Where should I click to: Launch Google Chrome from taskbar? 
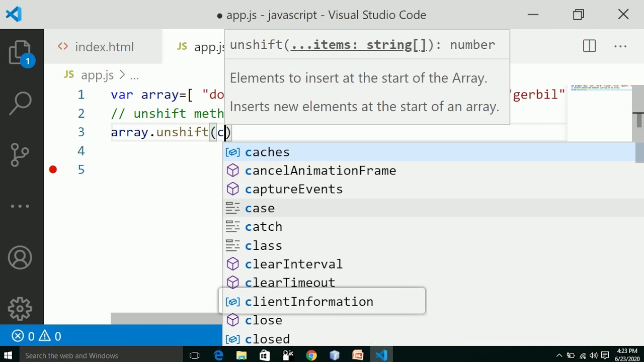[x=311, y=355]
